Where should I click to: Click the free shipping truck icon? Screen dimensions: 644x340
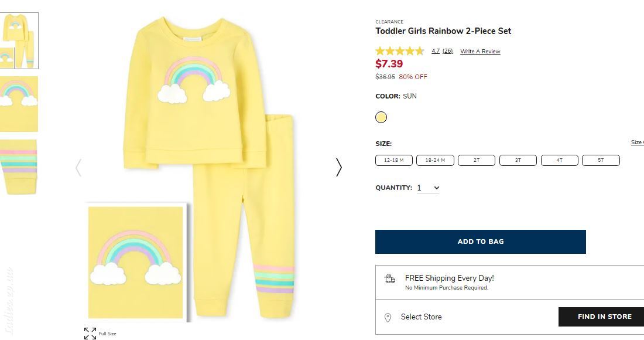(389, 279)
